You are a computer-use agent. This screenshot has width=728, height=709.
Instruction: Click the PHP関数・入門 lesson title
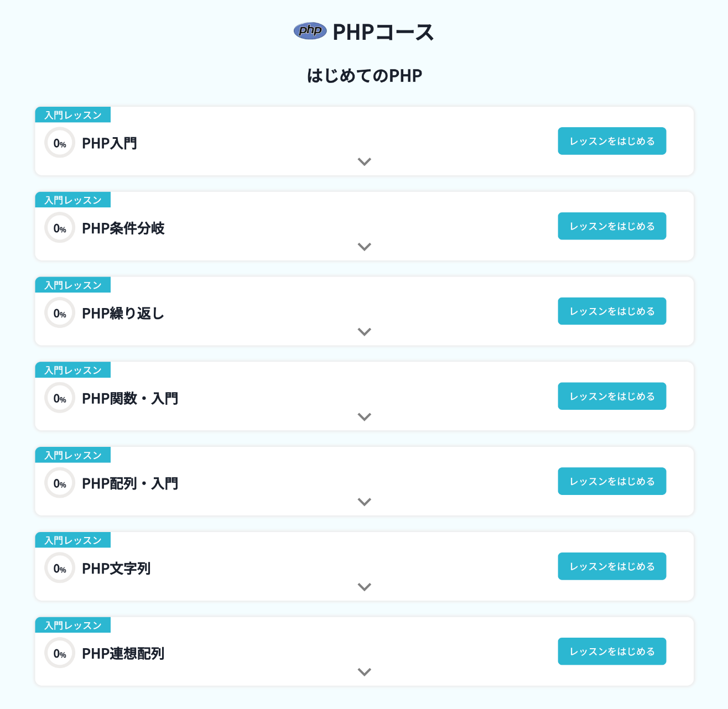coord(130,398)
